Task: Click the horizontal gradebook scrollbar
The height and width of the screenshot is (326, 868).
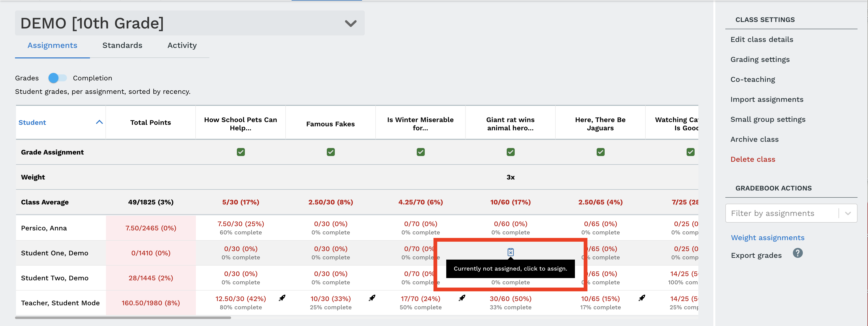Action: 123,318
